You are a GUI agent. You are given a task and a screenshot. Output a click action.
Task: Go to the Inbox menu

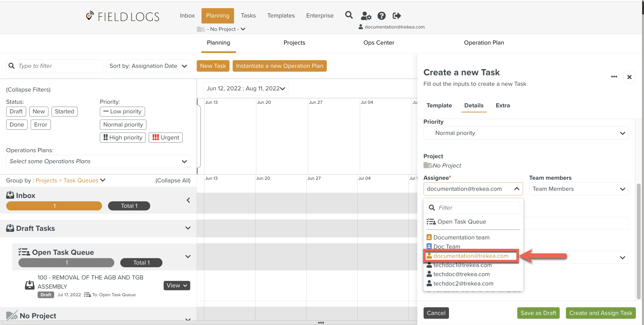click(187, 15)
